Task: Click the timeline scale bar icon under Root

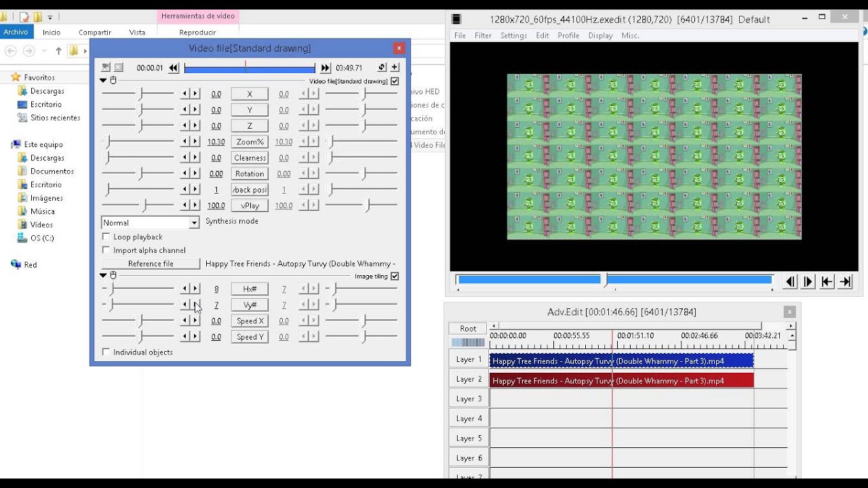Action: point(468,343)
